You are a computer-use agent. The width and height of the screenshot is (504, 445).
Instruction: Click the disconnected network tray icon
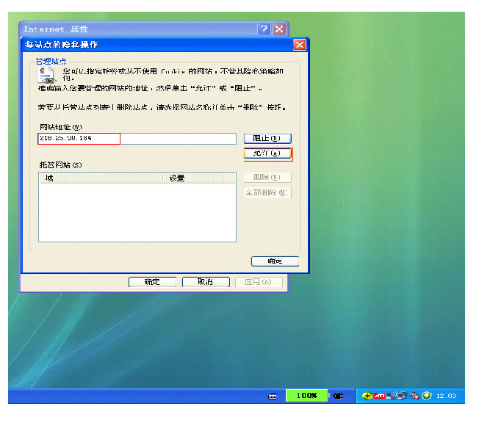tap(391, 396)
